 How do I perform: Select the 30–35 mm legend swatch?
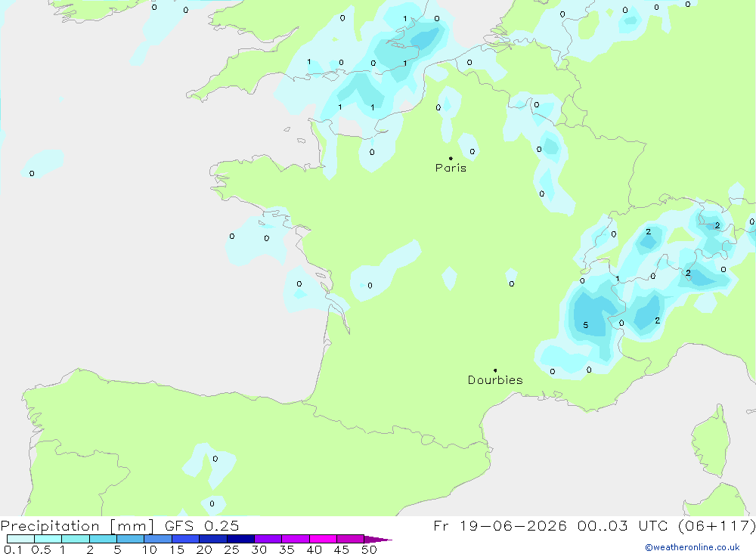pyautogui.click(x=268, y=539)
